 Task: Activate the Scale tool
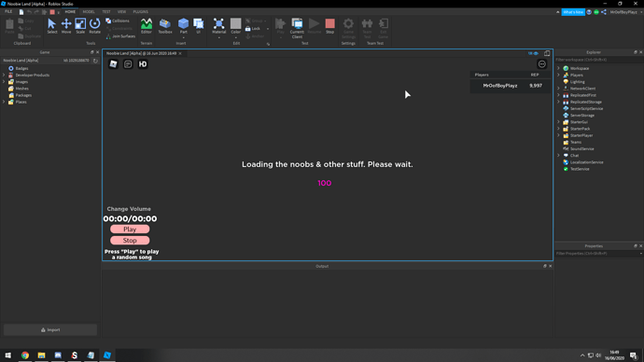coord(80,26)
